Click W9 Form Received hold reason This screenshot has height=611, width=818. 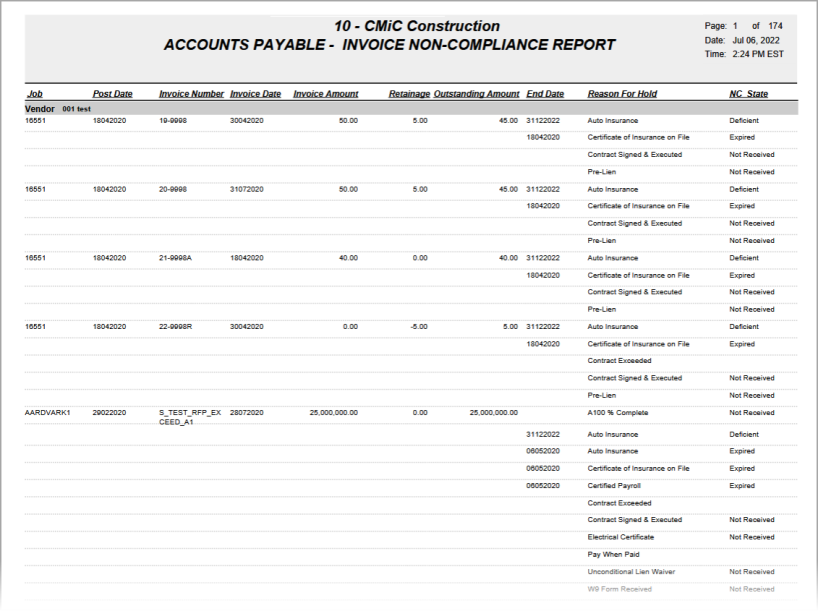click(x=619, y=589)
